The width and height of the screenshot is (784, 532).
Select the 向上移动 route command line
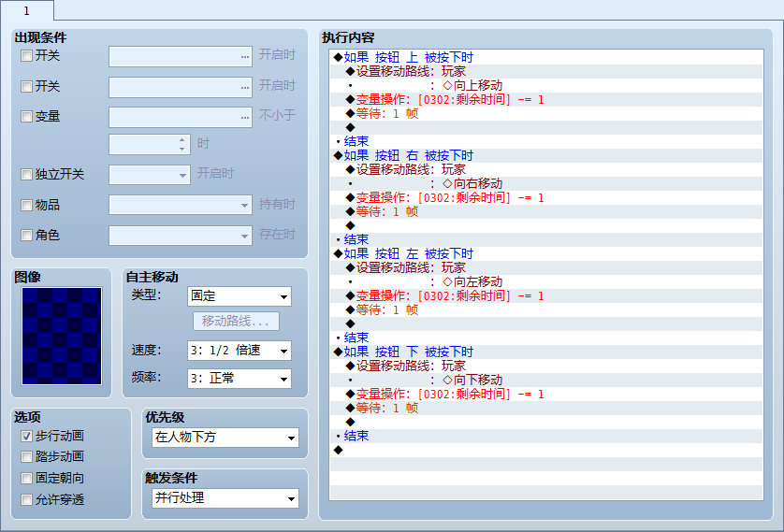coord(546,85)
